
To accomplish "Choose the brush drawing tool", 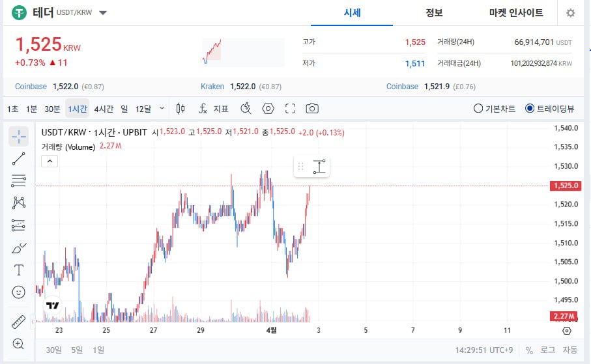I will click(x=19, y=248).
